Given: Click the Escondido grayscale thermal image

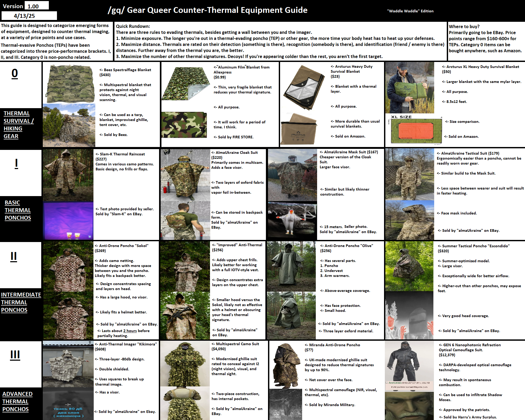Looking at the screenshot, I should 409,315.
